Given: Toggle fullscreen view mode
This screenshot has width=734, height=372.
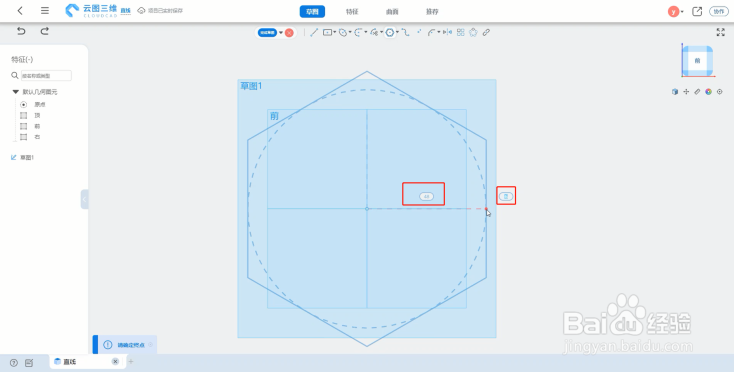Looking at the screenshot, I should pos(720,32).
